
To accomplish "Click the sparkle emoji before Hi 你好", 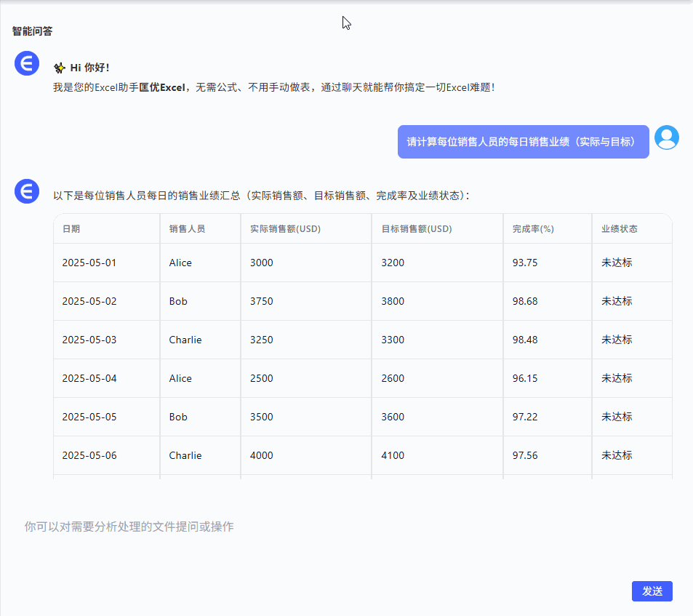I will (x=60, y=68).
